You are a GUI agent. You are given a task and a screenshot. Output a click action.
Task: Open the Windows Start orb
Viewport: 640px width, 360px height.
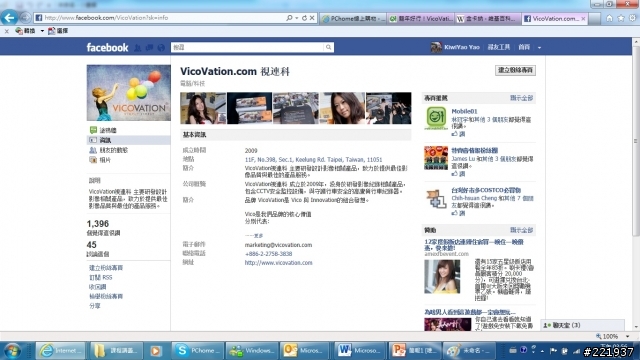coord(12,351)
